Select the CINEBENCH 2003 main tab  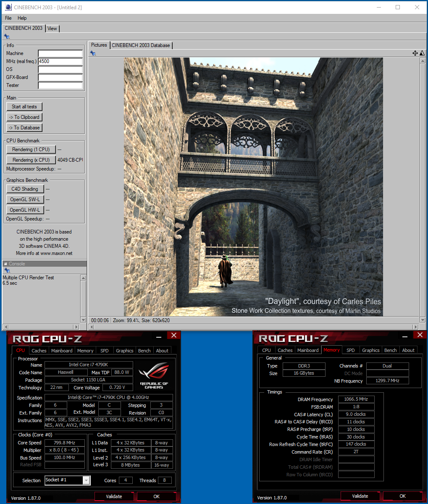click(x=24, y=28)
